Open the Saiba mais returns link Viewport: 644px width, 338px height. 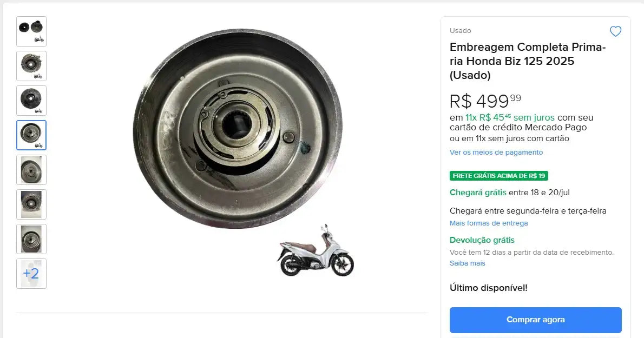pos(468,263)
